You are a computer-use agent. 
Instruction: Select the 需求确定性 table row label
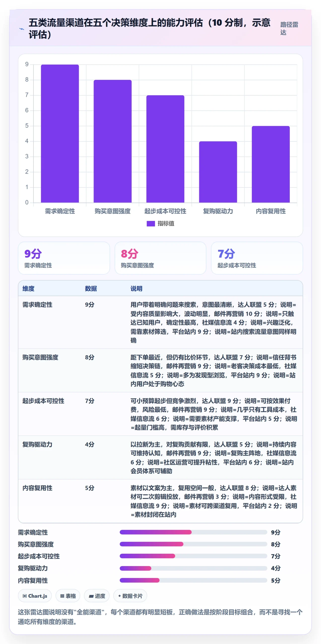(37, 305)
